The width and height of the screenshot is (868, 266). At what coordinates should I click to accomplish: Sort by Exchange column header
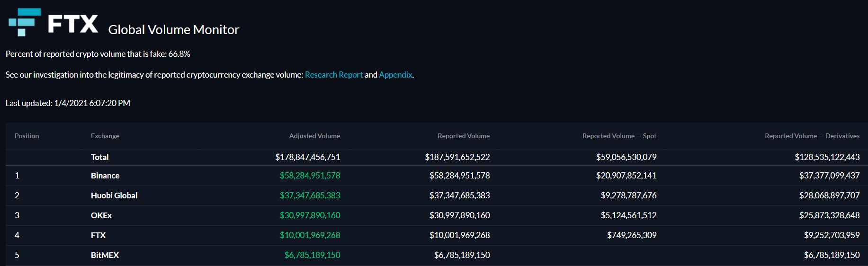click(105, 136)
